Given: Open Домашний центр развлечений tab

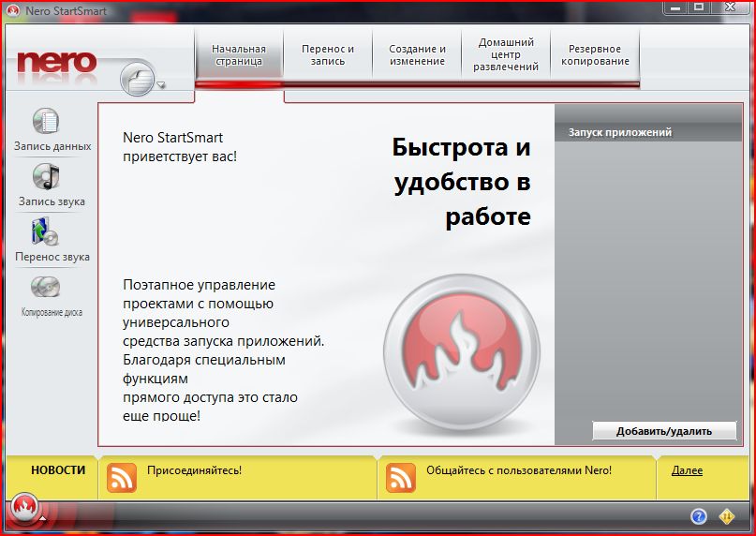Looking at the screenshot, I should tap(506, 55).
